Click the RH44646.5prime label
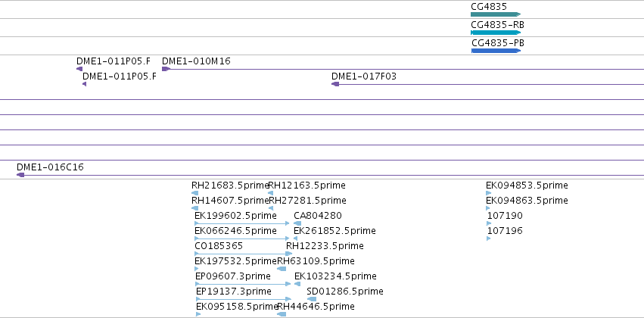This screenshot has height=318, width=644. point(316,307)
